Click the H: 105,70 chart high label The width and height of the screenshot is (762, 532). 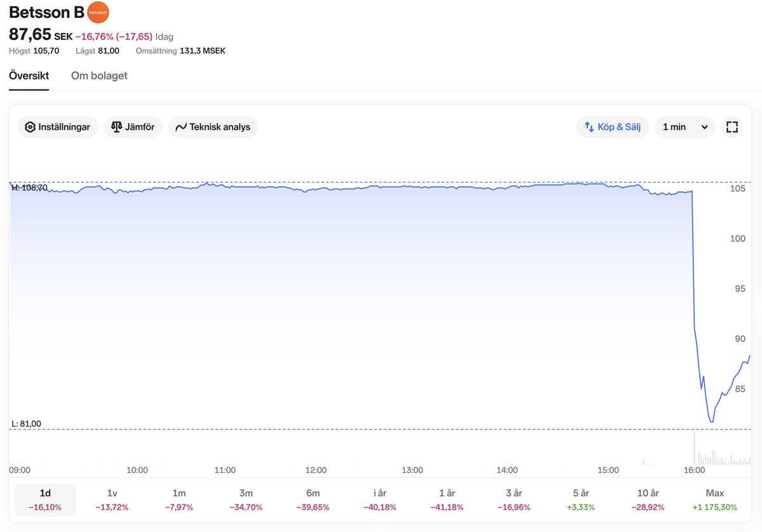(29, 188)
